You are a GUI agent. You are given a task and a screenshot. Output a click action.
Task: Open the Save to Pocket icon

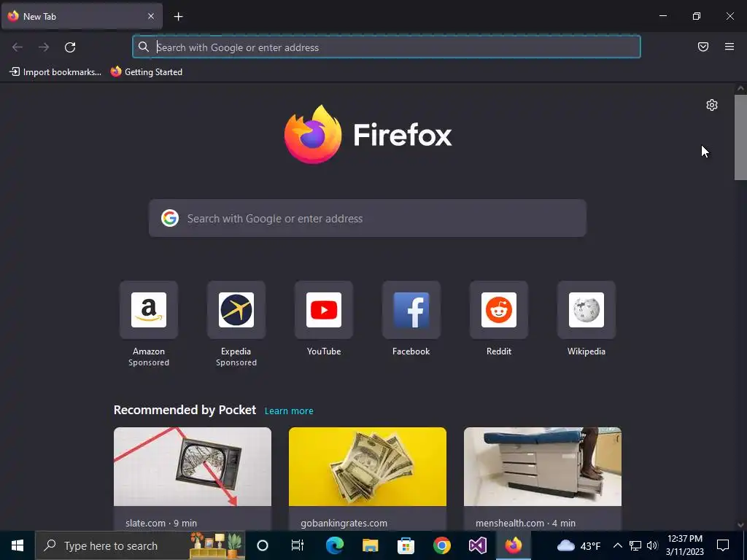(x=703, y=47)
